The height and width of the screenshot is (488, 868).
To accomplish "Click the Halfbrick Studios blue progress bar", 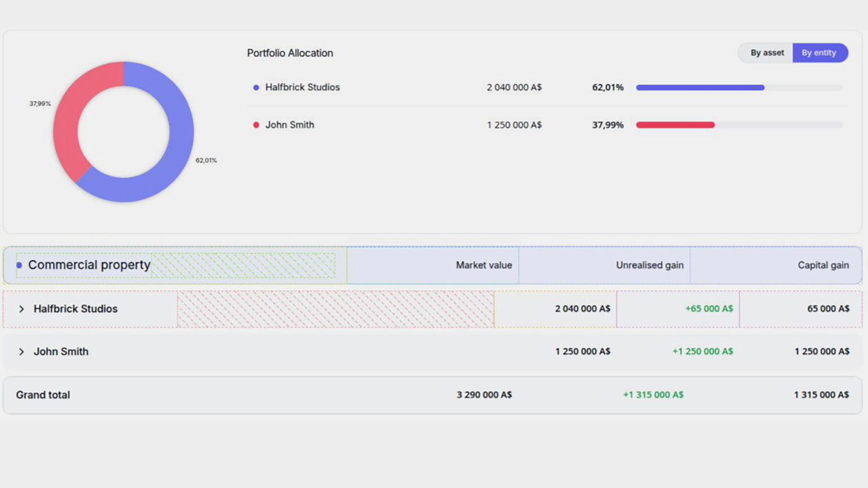I will pos(699,87).
